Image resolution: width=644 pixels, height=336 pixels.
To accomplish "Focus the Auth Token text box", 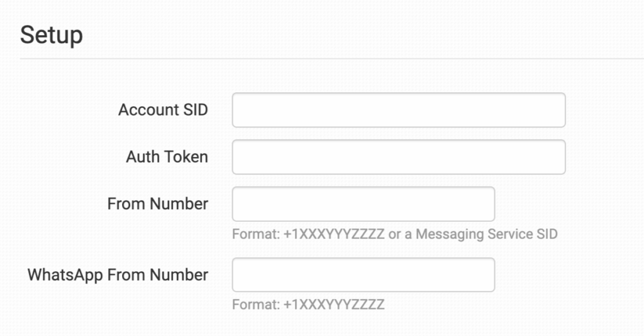I will [x=399, y=157].
